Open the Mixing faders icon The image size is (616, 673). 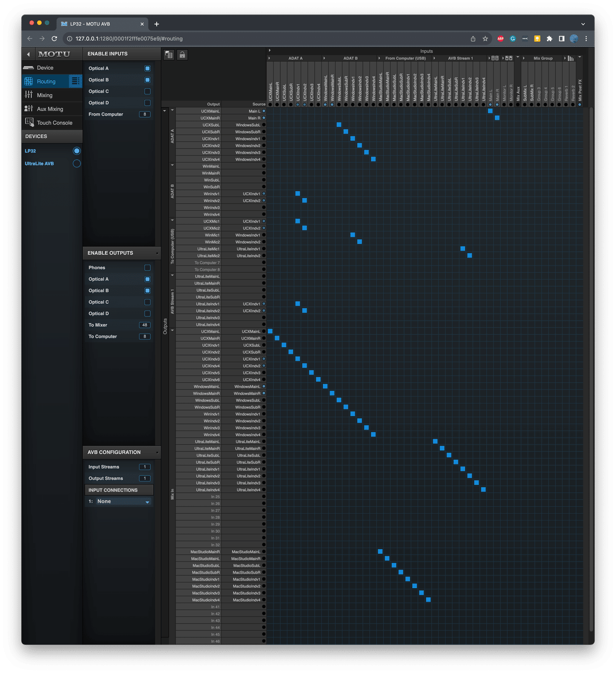tap(29, 95)
